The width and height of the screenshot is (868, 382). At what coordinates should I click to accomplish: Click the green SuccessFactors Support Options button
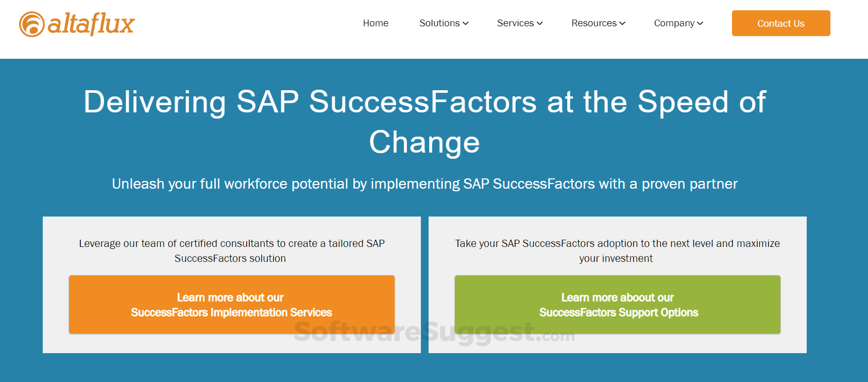(618, 305)
